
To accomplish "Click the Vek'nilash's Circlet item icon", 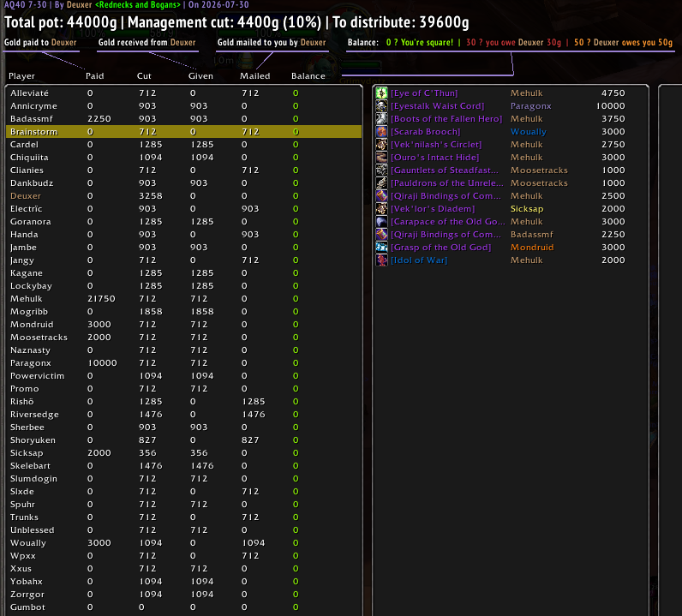I will (x=381, y=145).
